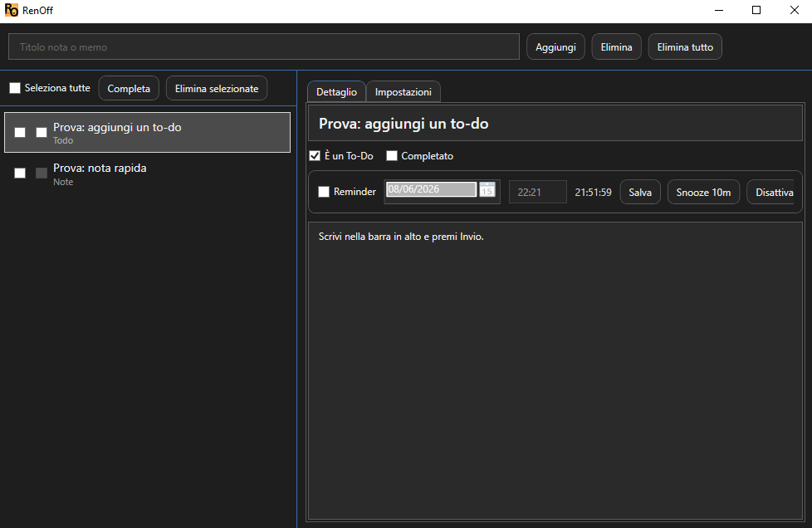This screenshot has height=528, width=812.
Task: Maximize the RenOff window
Action: tap(756, 10)
